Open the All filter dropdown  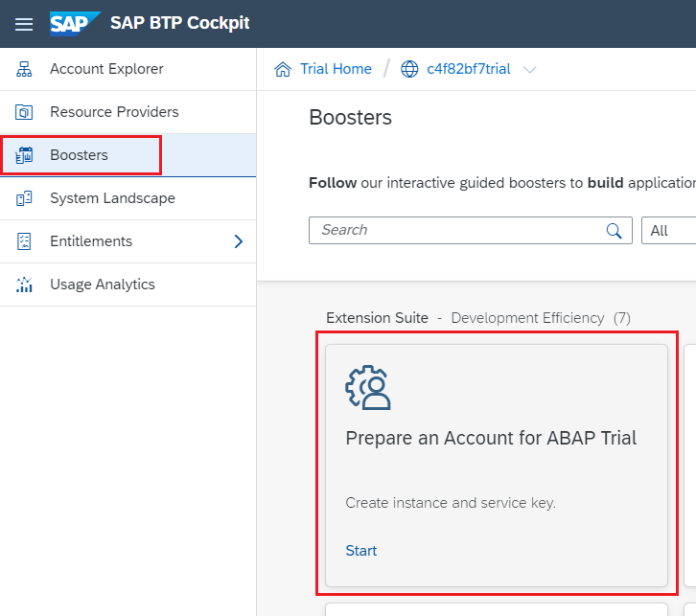pyautogui.click(x=668, y=231)
